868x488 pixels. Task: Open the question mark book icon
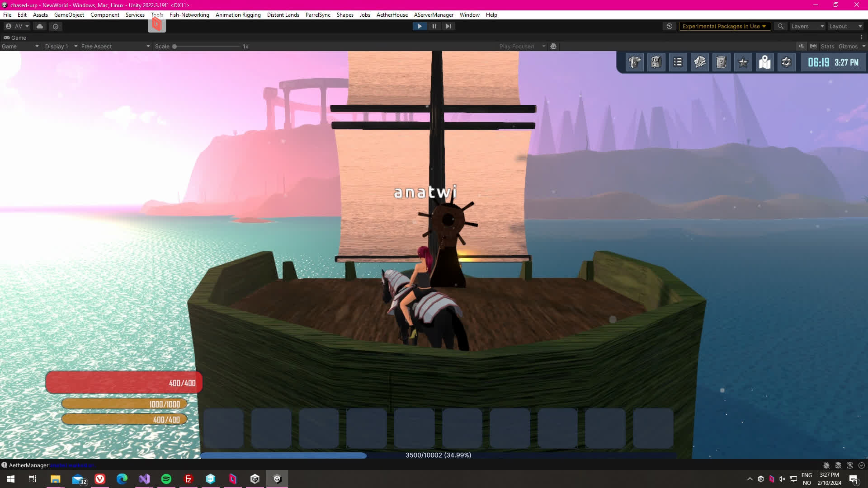(721, 62)
